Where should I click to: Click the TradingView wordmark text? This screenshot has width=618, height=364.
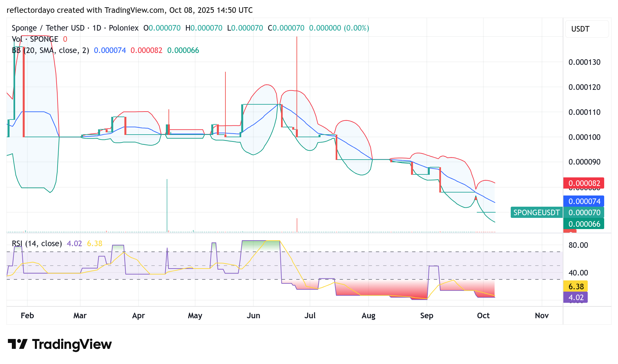click(x=72, y=344)
